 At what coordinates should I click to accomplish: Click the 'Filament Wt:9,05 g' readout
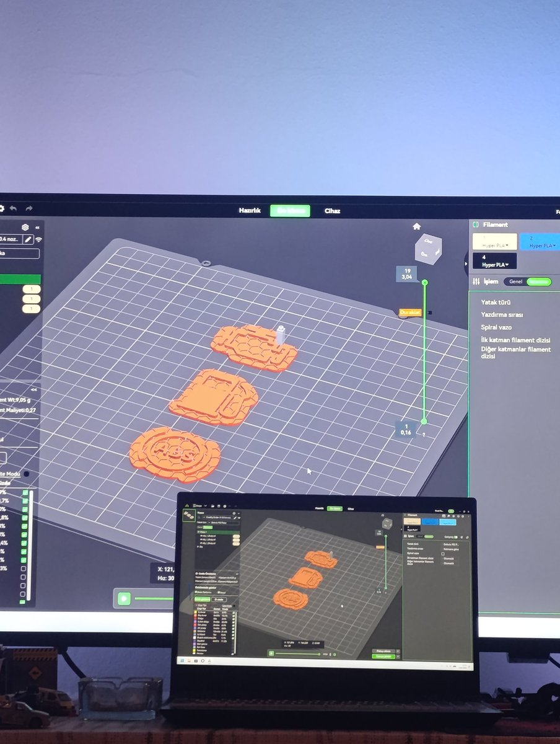tap(15, 400)
